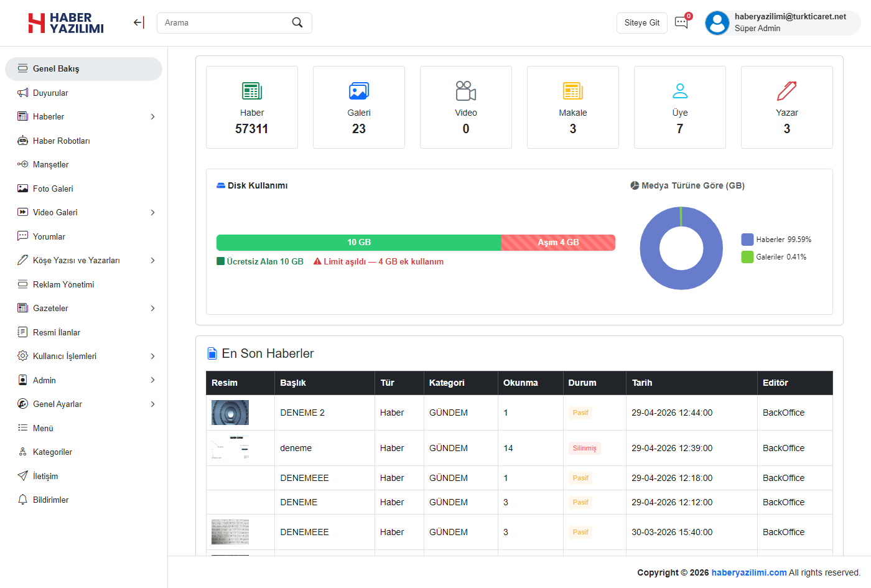Screen dimensions: 871x588
Task: Click the Silinmiş status badge
Action: [585, 448]
